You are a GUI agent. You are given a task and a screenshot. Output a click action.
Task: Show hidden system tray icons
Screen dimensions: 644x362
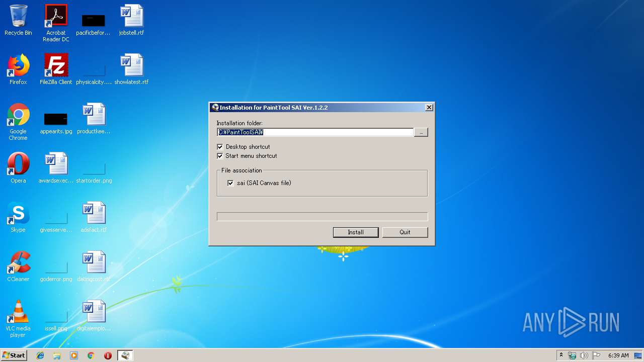pyautogui.click(x=561, y=355)
